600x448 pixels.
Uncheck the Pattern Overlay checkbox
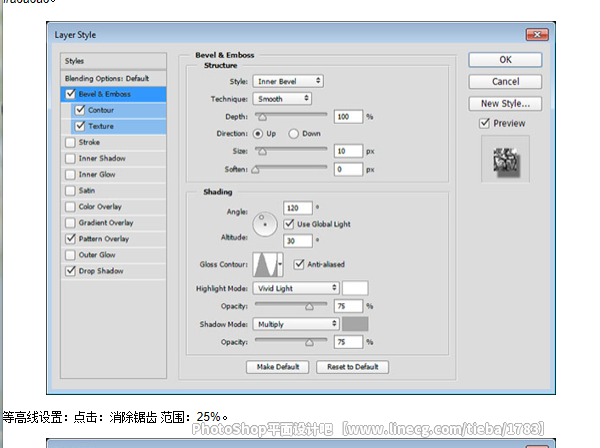point(70,239)
